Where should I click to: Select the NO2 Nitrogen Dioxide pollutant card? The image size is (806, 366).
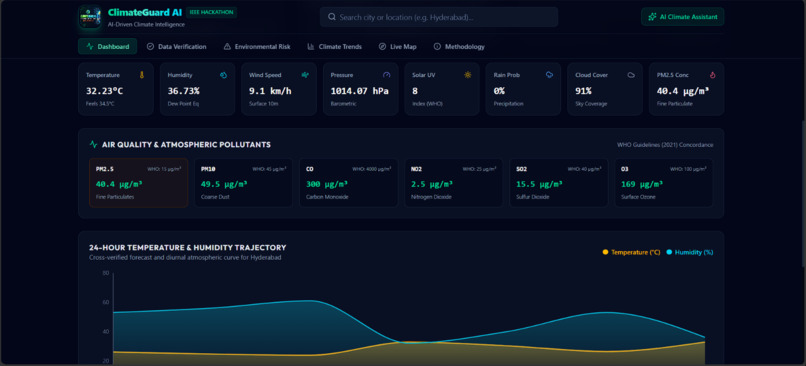pyautogui.click(x=453, y=182)
